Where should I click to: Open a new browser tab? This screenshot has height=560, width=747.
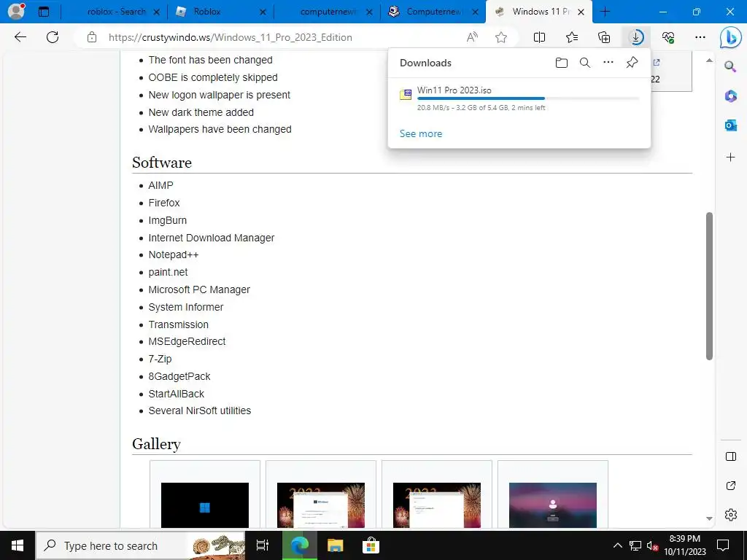pyautogui.click(x=605, y=12)
